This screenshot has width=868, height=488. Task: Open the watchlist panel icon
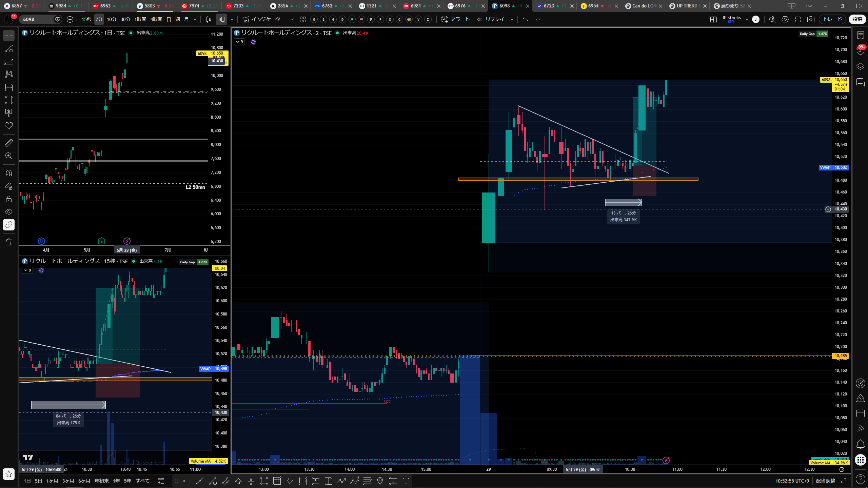[861, 35]
